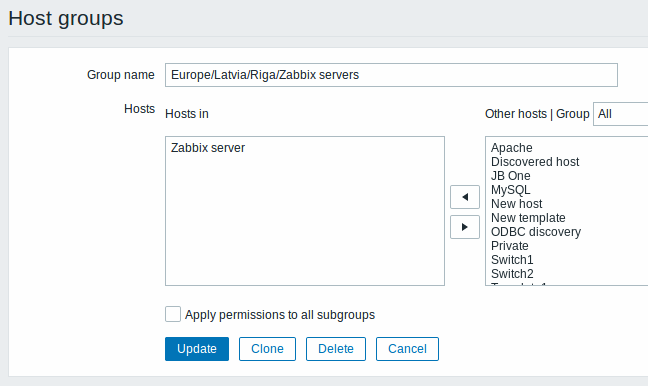The image size is (648, 386).
Task: Delete the host group
Action: pos(336,349)
